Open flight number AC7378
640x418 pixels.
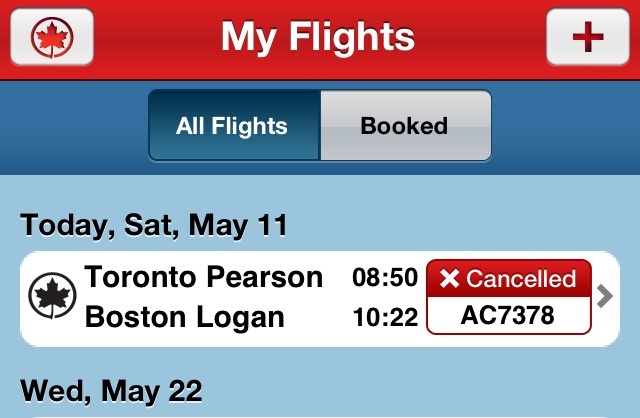(x=508, y=316)
